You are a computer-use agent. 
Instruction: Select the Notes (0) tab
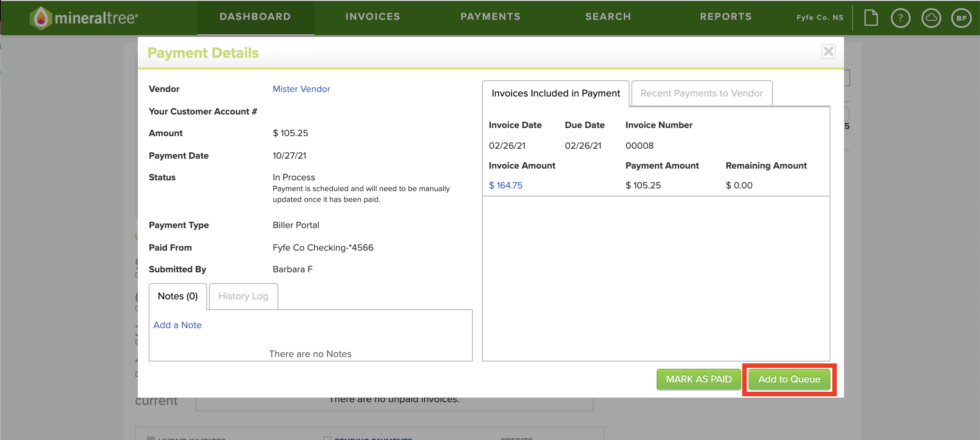(x=178, y=296)
